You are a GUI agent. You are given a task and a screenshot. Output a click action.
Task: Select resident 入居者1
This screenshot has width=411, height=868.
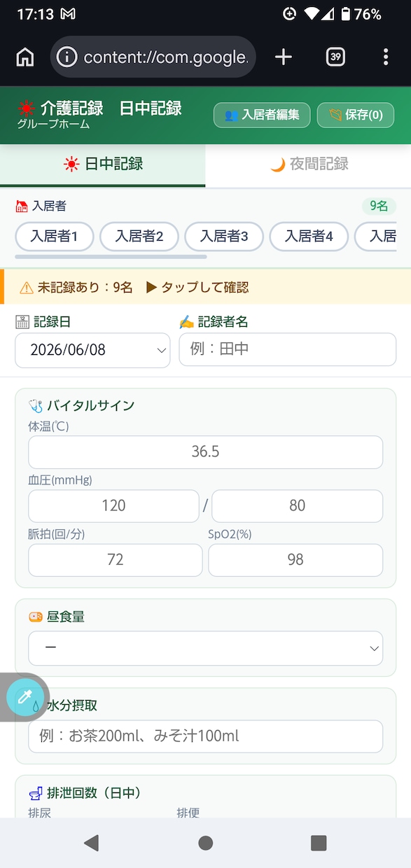point(54,237)
